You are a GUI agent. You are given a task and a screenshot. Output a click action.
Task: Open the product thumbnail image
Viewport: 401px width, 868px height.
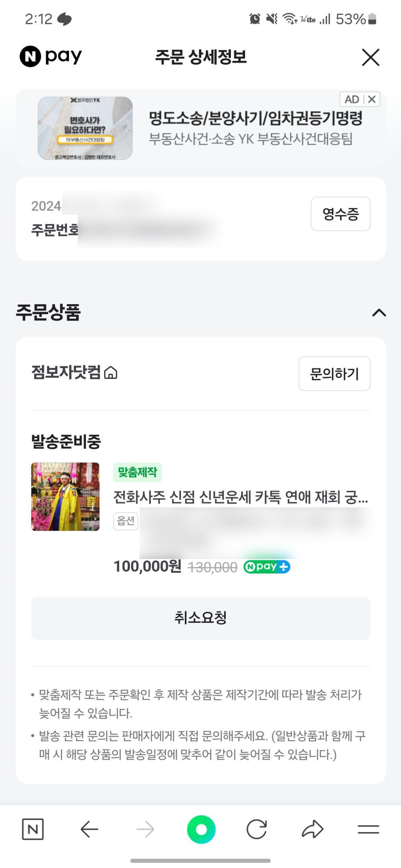click(x=65, y=497)
